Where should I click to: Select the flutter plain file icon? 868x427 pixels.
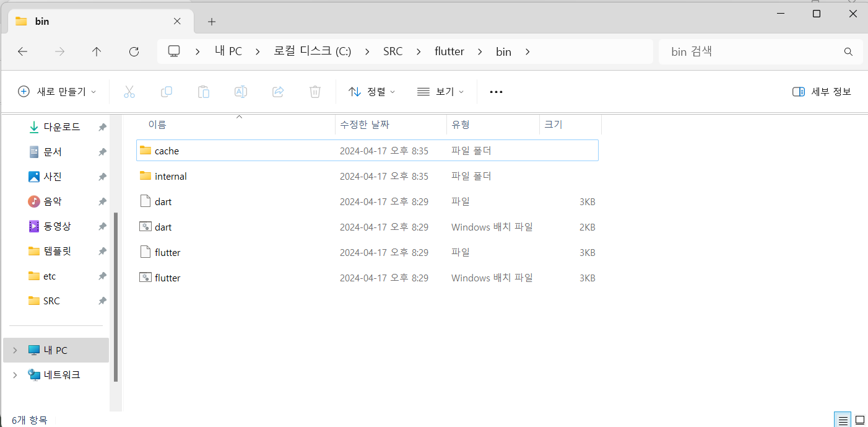coord(145,252)
